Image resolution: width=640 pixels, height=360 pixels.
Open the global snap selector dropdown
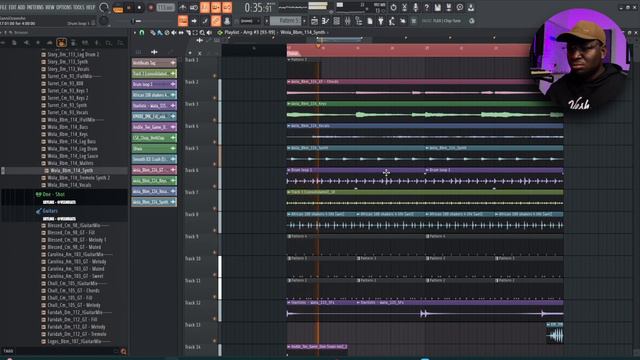pyautogui.click(x=250, y=21)
